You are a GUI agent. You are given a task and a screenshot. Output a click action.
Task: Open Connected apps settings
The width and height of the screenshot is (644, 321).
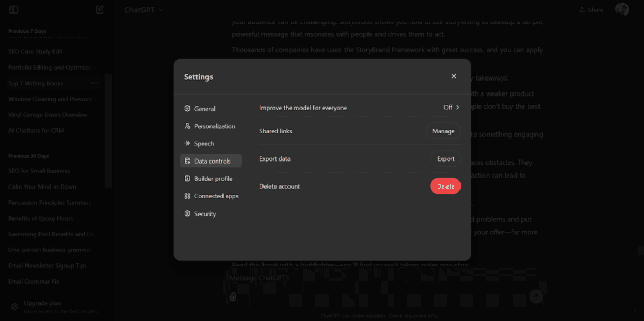tap(216, 196)
